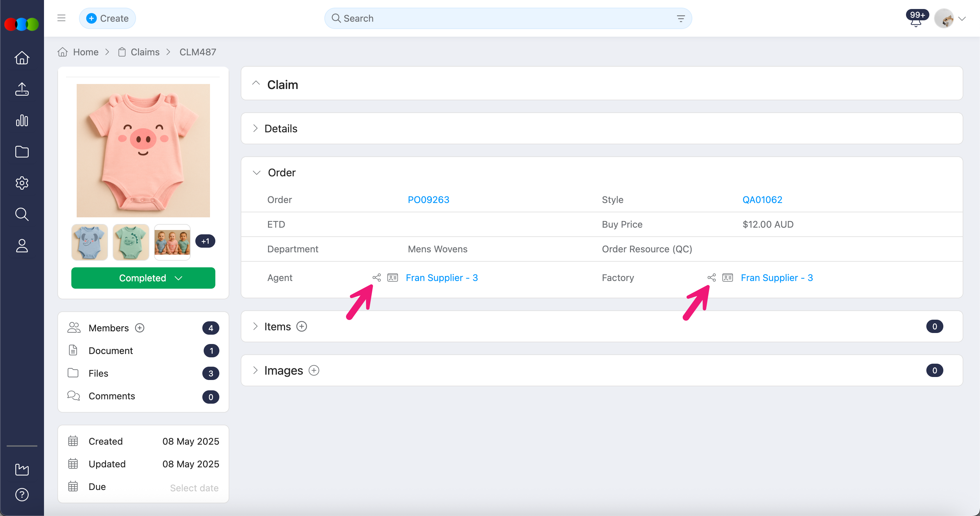Collapse the Order section
Image resolution: width=980 pixels, height=516 pixels.
click(256, 172)
